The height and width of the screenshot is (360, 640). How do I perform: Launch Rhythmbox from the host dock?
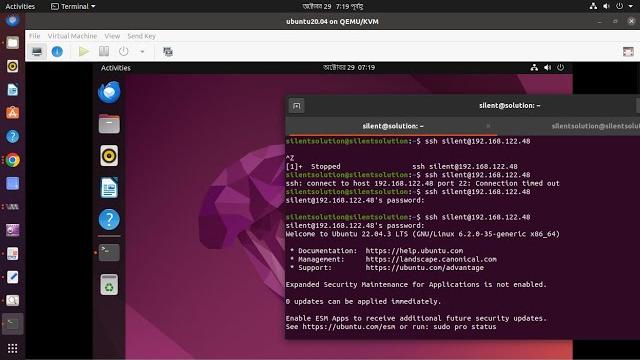13,66
